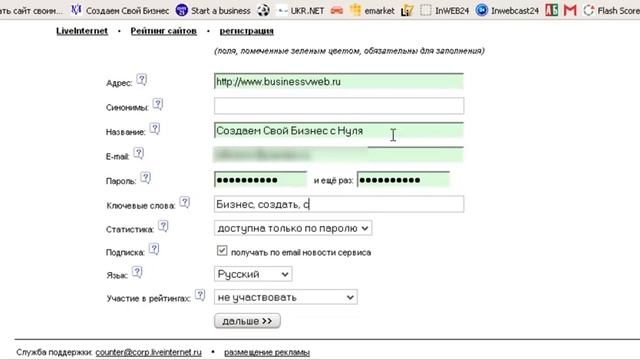
Task: Click the blurred E-mail field
Action: coord(339,155)
